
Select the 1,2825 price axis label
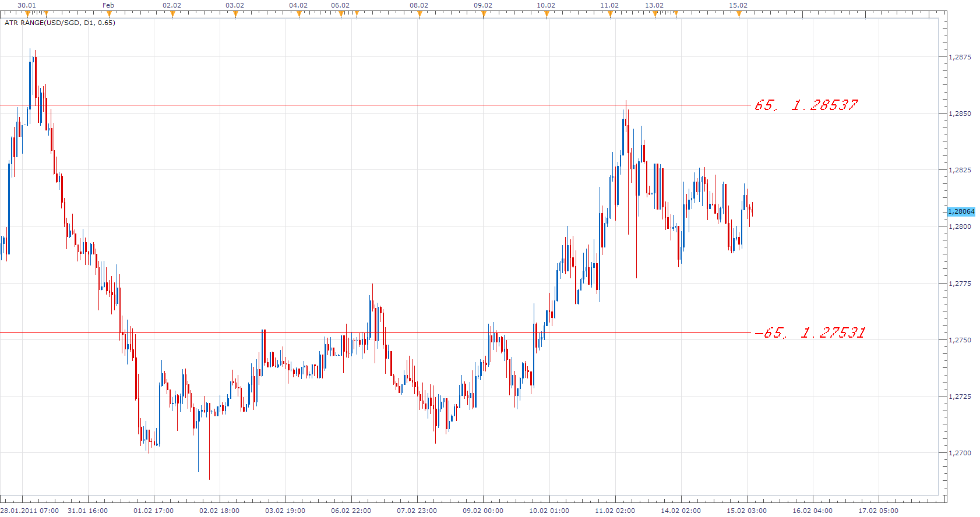960,170
